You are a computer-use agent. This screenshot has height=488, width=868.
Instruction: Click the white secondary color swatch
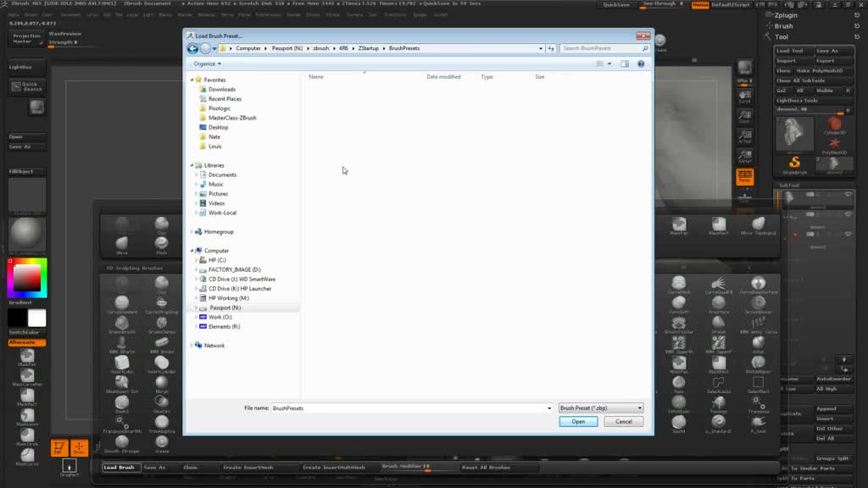coord(37,319)
